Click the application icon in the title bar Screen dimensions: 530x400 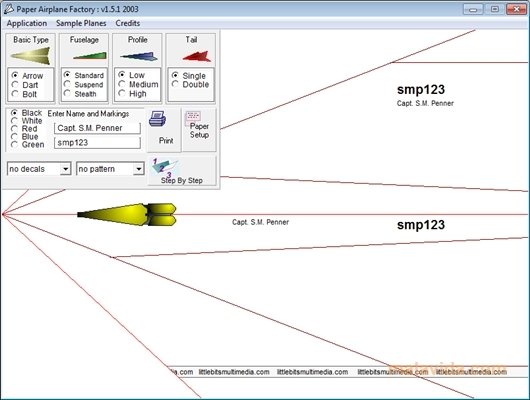click(x=8, y=9)
